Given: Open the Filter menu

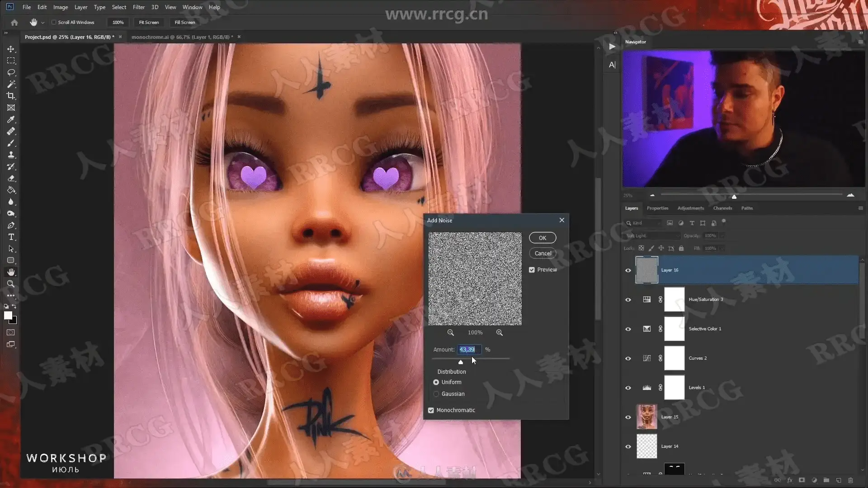Looking at the screenshot, I should point(138,7).
